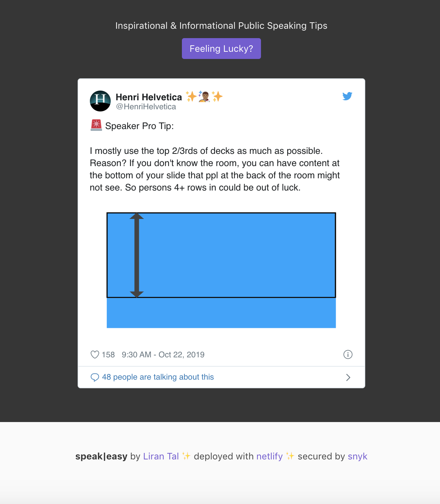Open the 48 people are talking link

158,377
